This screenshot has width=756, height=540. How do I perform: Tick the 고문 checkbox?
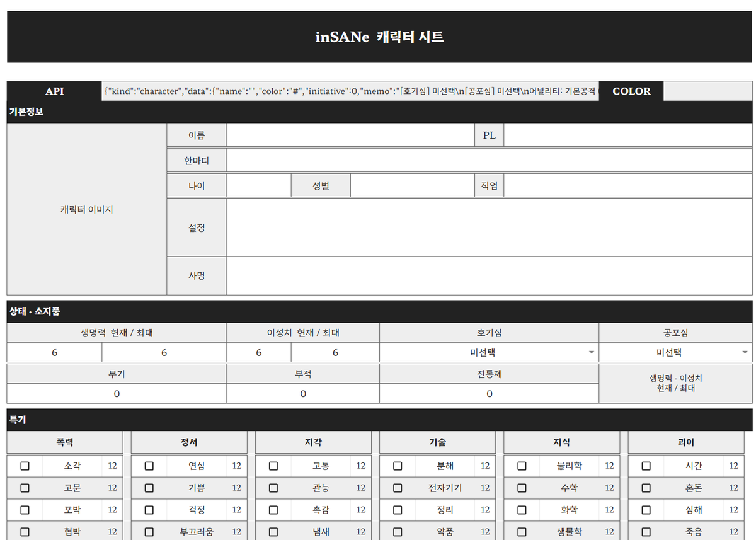click(25, 488)
